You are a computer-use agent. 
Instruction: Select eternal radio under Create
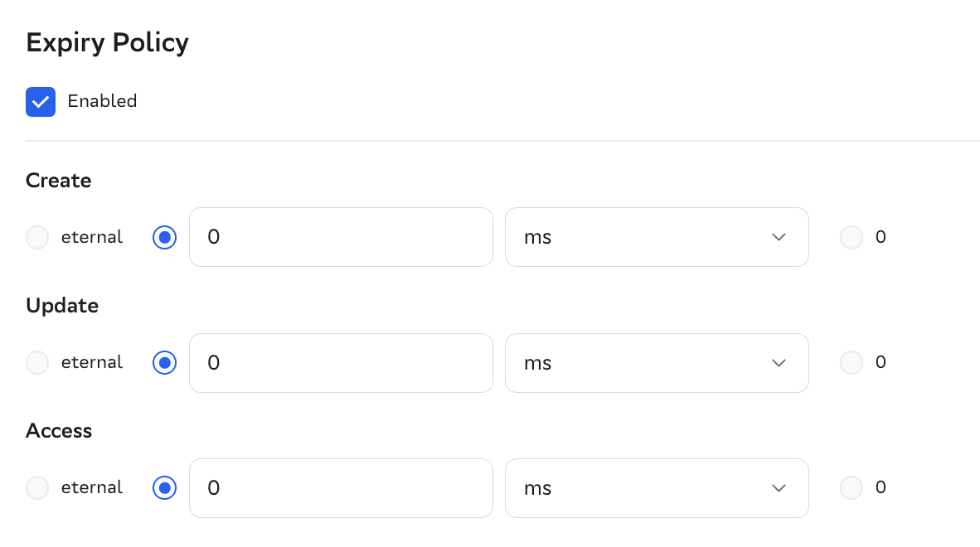coord(37,238)
